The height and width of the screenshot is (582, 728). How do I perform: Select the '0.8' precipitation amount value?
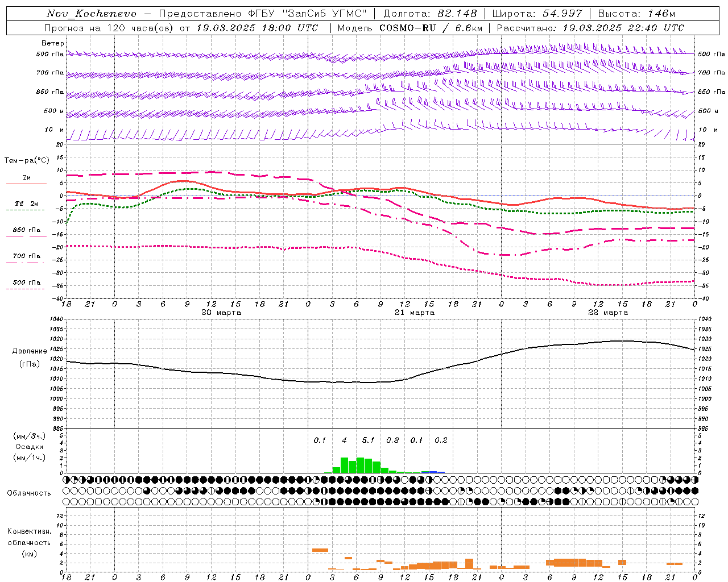(x=392, y=440)
